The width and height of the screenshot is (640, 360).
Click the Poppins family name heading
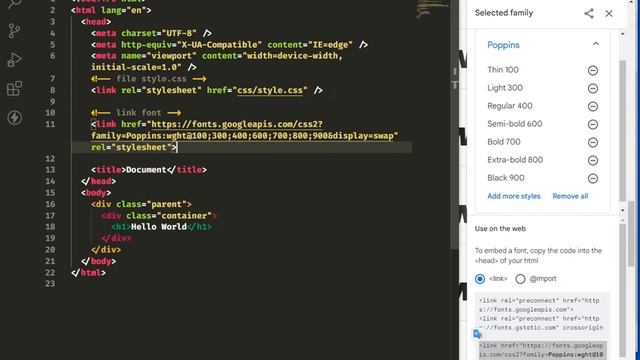[503, 45]
